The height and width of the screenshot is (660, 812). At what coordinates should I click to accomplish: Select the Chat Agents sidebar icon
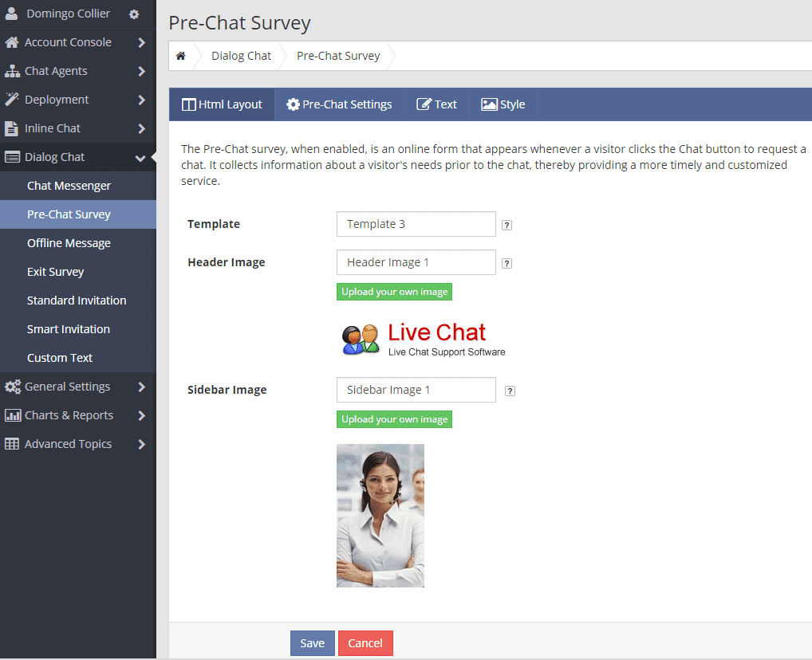[x=13, y=70]
